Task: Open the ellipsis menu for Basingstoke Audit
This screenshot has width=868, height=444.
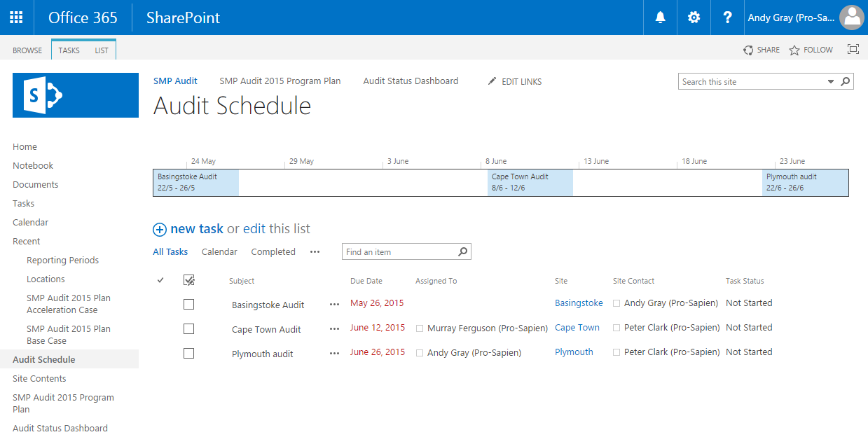Action: tap(334, 305)
